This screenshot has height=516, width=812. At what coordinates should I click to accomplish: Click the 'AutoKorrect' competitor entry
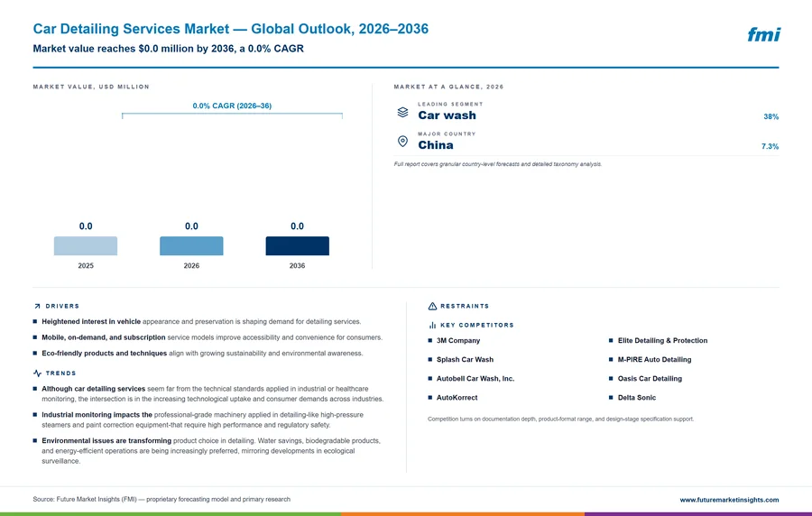[457, 398]
